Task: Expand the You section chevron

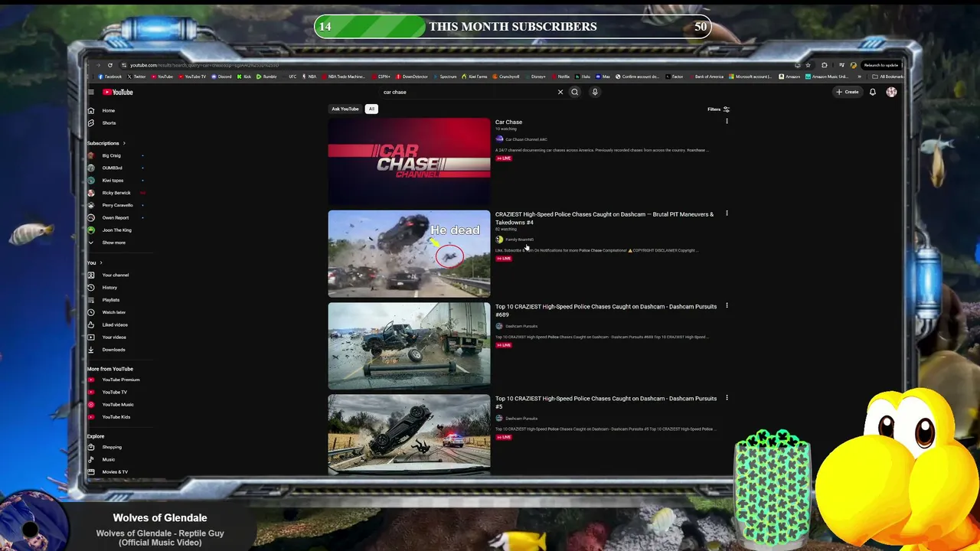Action: 100,262
